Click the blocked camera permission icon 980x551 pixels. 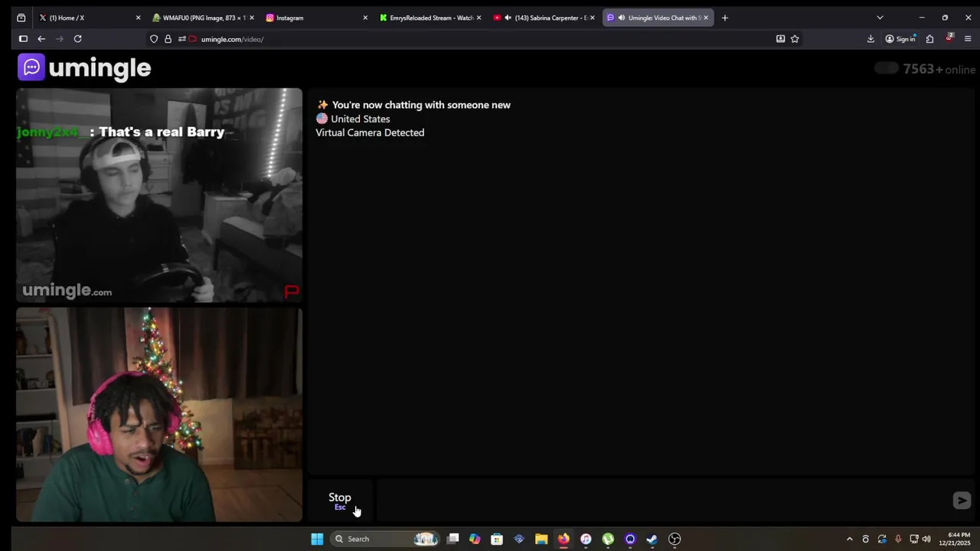point(193,39)
